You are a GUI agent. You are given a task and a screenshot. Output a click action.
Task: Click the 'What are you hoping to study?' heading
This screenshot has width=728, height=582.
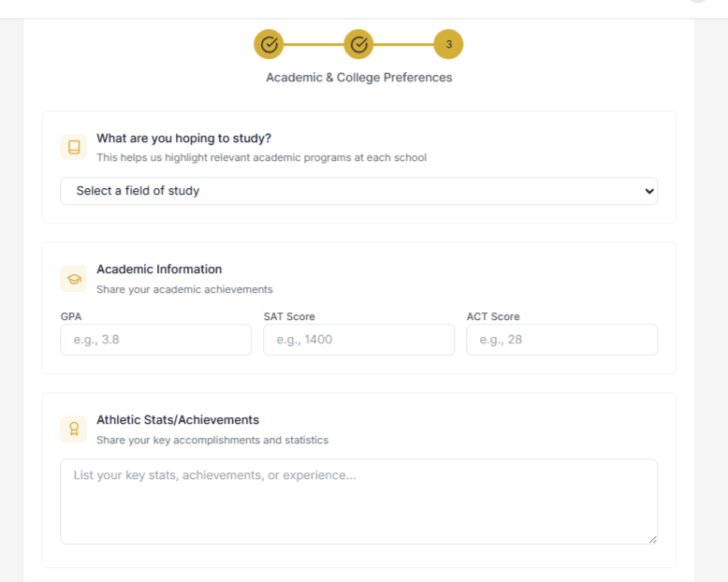[183, 138]
